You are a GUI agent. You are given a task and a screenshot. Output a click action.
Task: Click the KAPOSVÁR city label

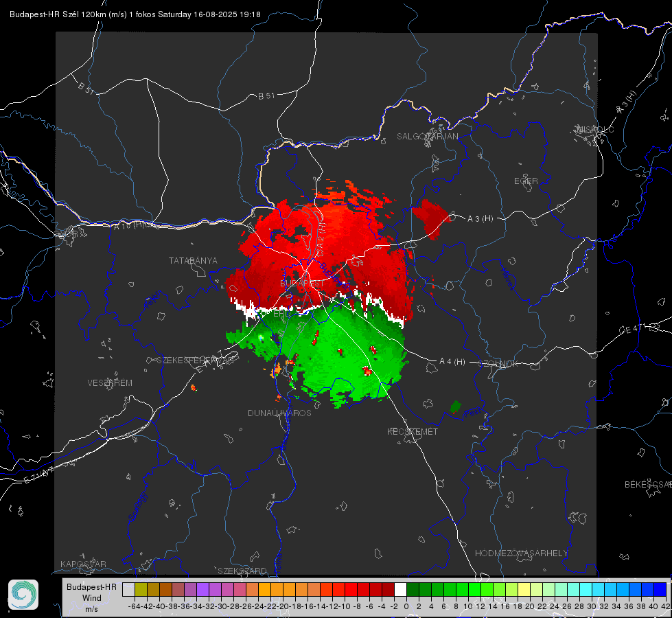83,564
